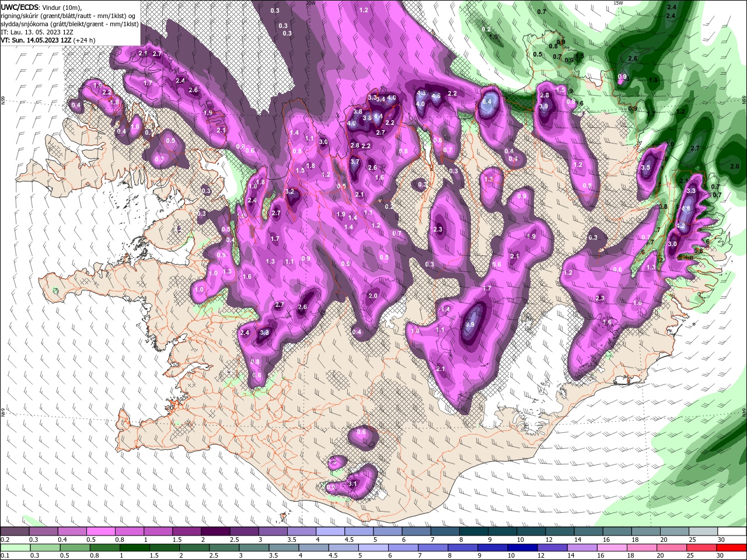Click the 6.4 precipitation value on the map
Image resolution: width=747 pixels, height=560 pixels.
(488, 101)
